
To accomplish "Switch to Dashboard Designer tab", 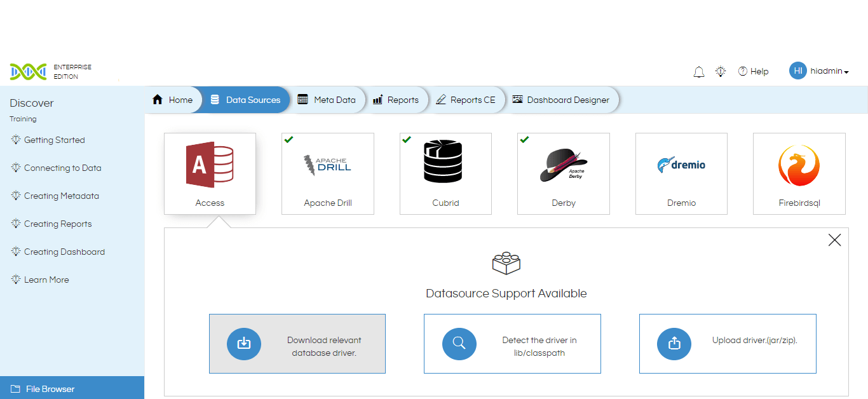I will [x=561, y=100].
